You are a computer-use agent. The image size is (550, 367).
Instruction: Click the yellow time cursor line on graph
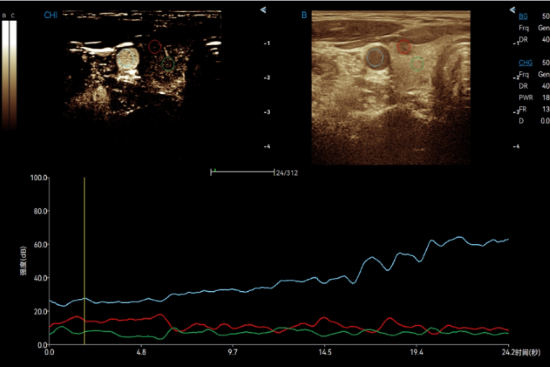(85, 261)
